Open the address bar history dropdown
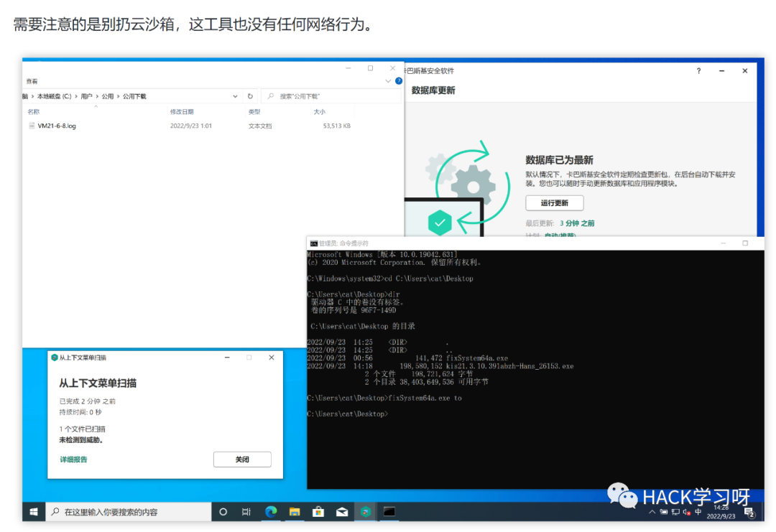The height and width of the screenshot is (532, 776). [235, 96]
